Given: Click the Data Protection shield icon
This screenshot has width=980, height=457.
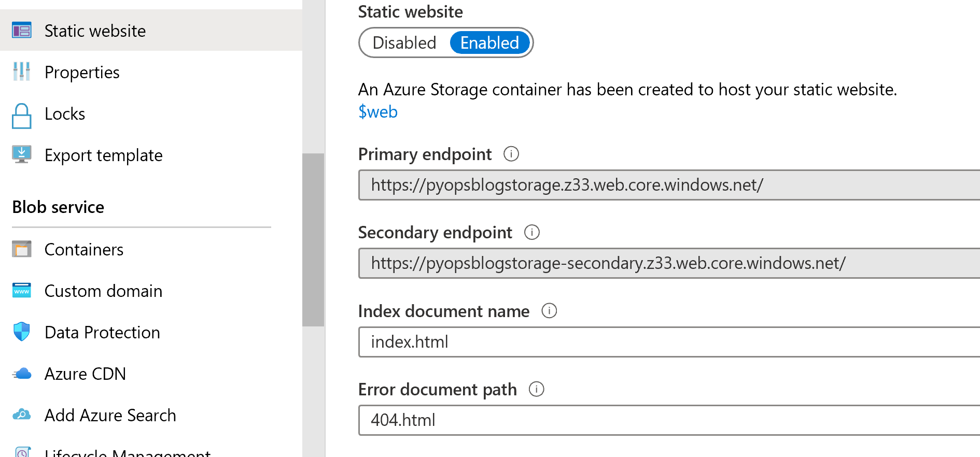Looking at the screenshot, I should (x=22, y=332).
